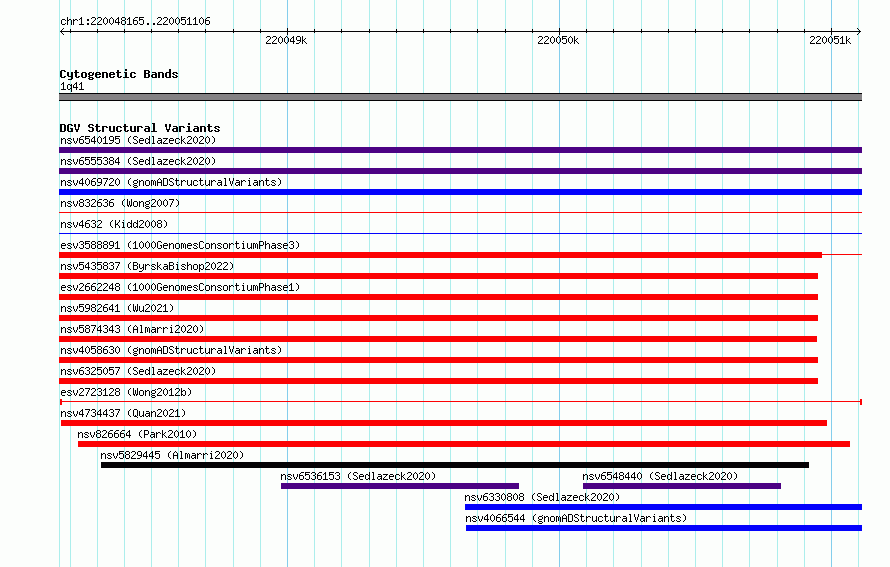890x567 pixels.
Task: Click the thin red line for esv2723128
Action: [460, 402]
